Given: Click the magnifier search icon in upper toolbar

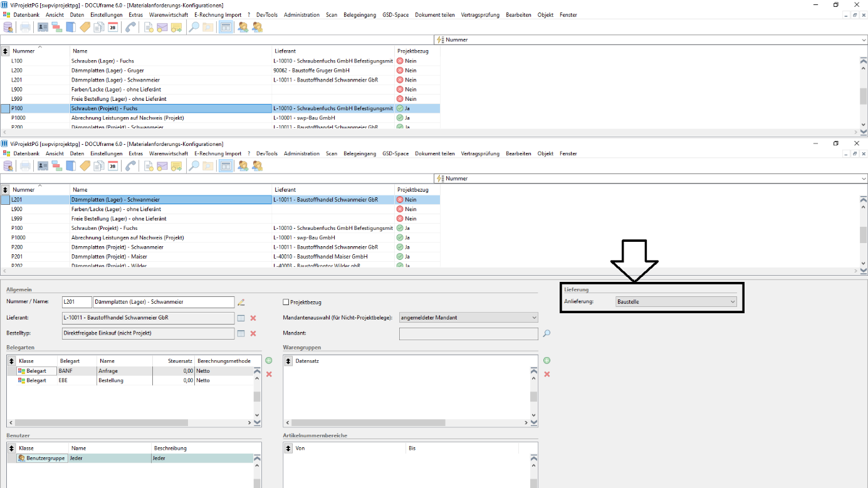Looking at the screenshot, I should tap(194, 27).
